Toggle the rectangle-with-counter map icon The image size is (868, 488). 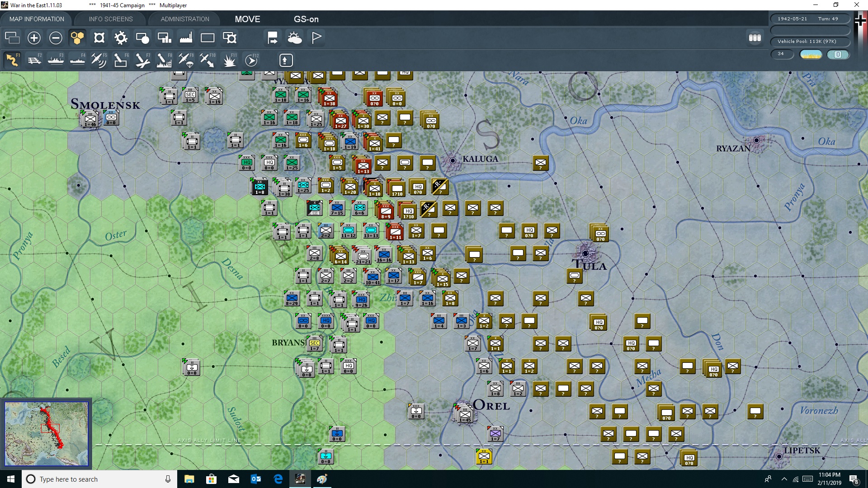click(229, 38)
